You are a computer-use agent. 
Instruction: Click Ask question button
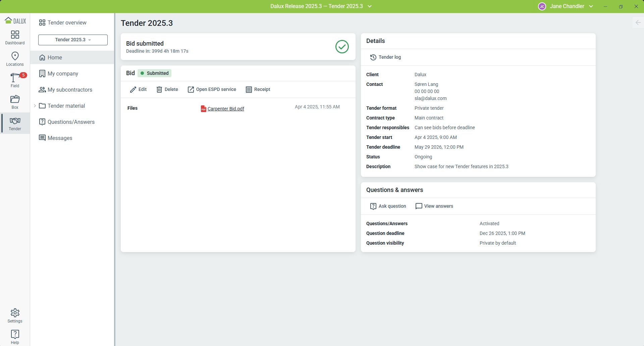click(x=388, y=206)
